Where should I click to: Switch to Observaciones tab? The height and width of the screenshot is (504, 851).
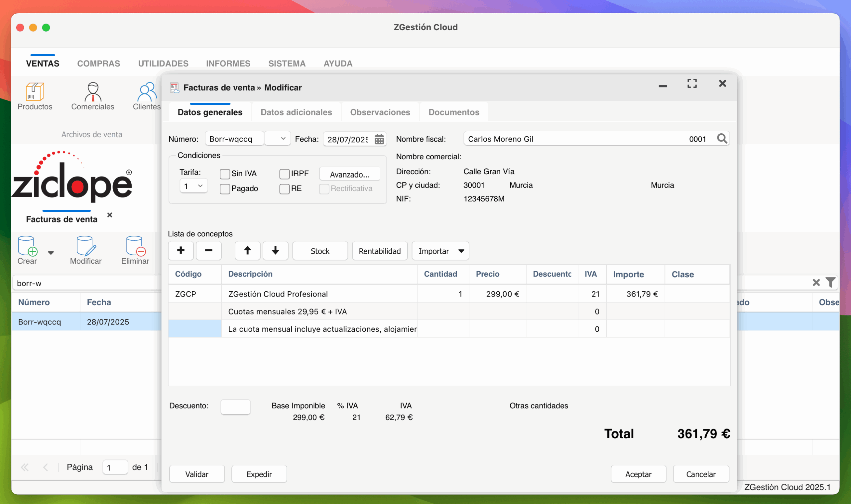click(x=380, y=112)
